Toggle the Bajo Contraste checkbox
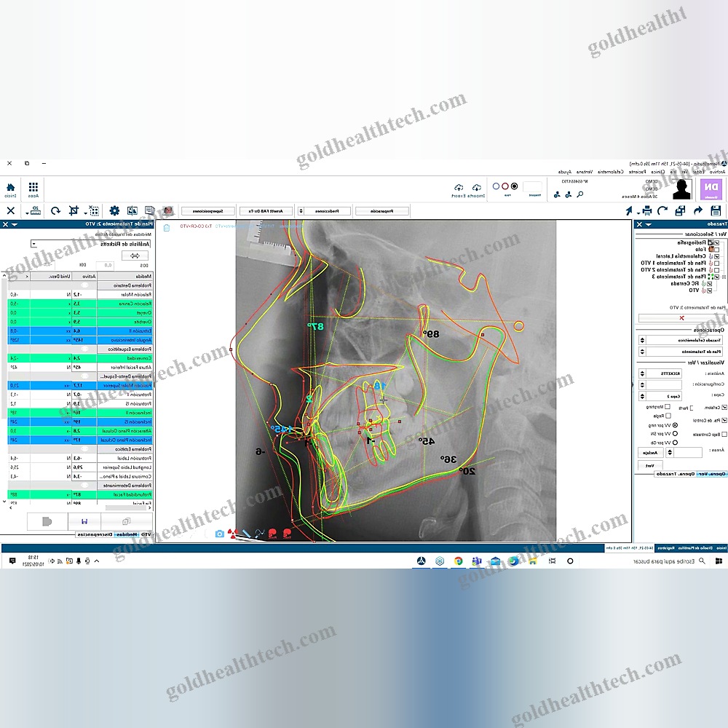The width and height of the screenshot is (728, 728). (x=724, y=435)
